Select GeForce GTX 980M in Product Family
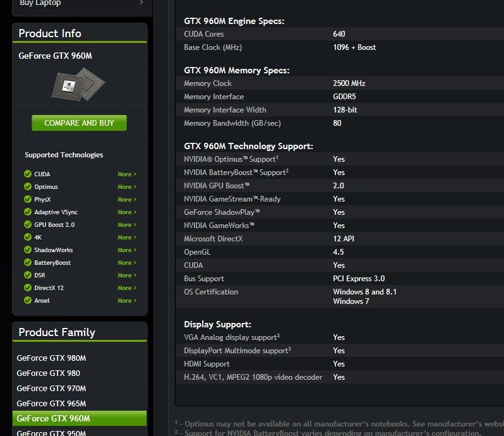 point(51,358)
